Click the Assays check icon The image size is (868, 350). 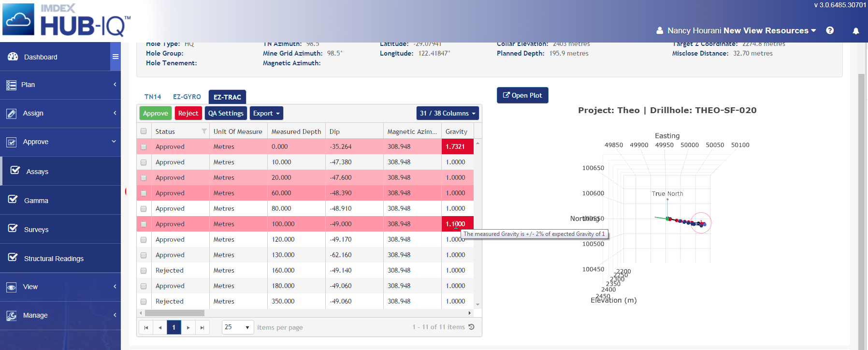[x=15, y=170]
